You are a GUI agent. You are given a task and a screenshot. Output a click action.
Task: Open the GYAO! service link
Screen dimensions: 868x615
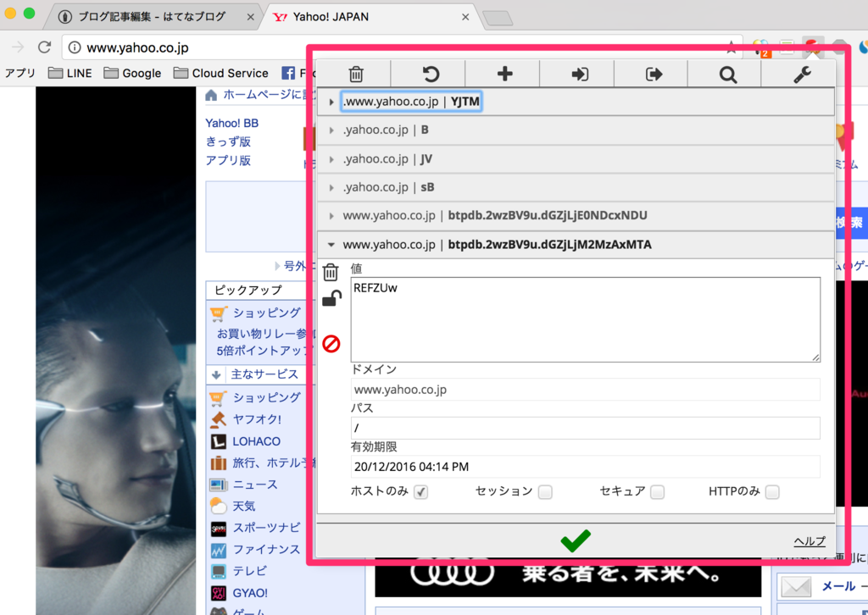[x=250, y=593]
